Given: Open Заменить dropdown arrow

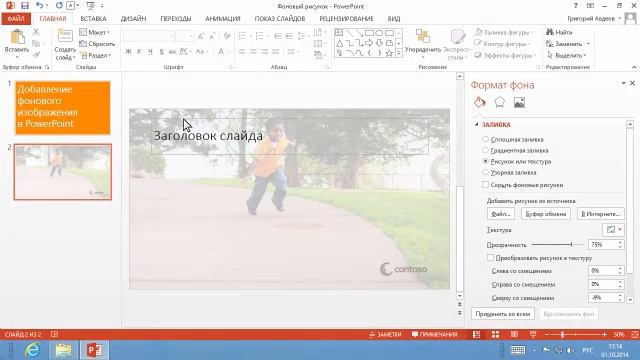Looking at the screenshot, I should pyautogui.click(x=588, y=44).
